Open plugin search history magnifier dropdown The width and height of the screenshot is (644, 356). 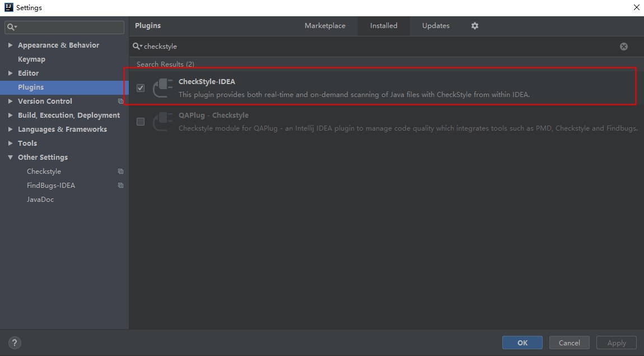click(x=137, y=47)
